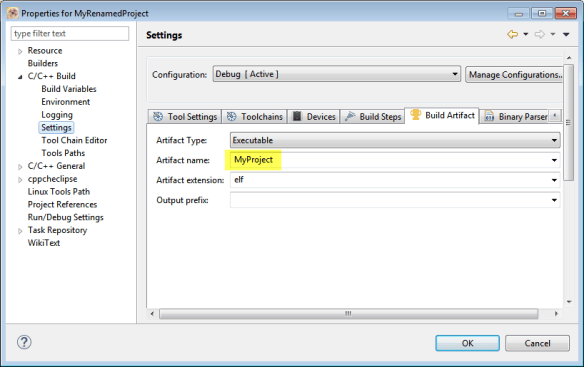Click the Properties window title icon
Image resolution: width=584 pixels, height=367 pixels.
point(13,13)
